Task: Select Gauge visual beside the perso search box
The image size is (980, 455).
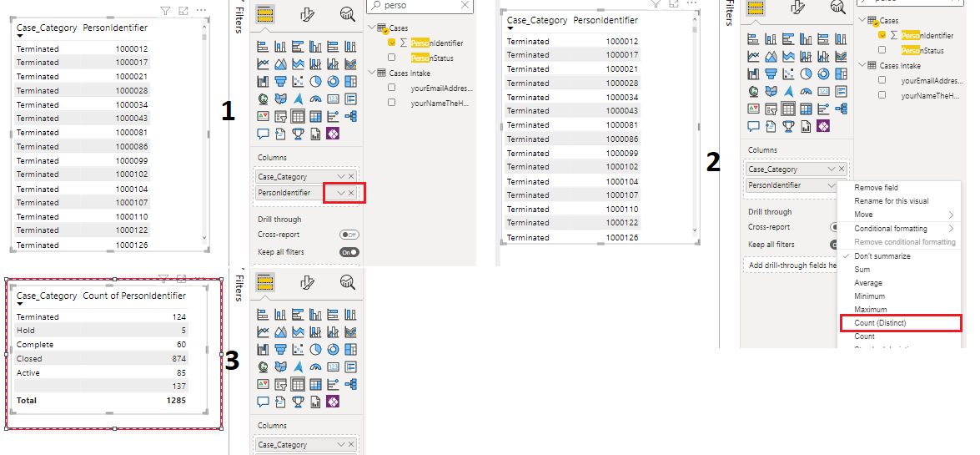Action: click(315, 99)
